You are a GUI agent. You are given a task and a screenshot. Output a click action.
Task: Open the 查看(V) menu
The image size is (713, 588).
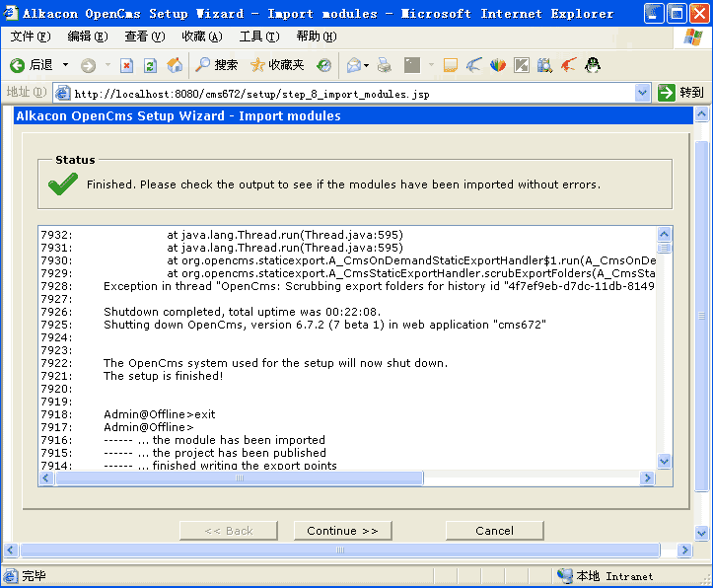(x=145, y=37)
